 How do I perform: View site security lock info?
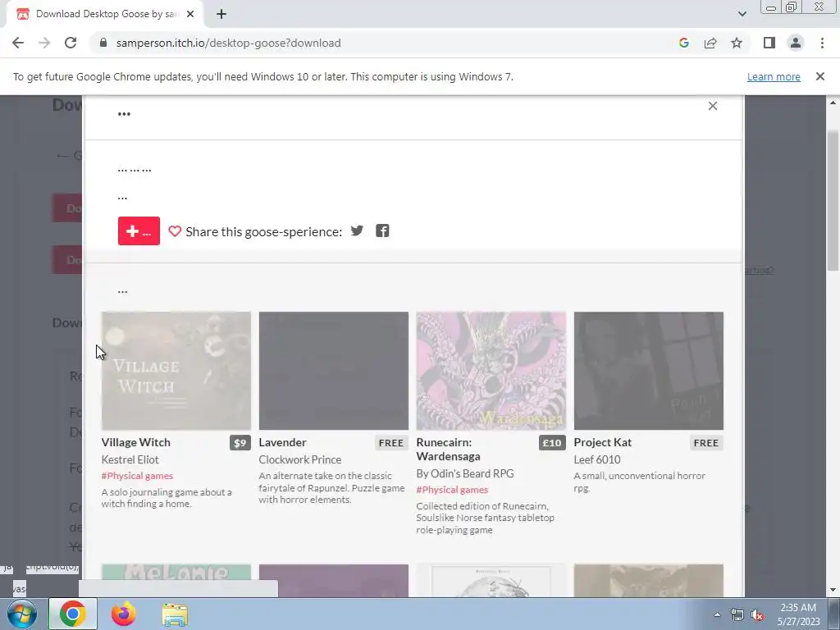pos(103,43)
